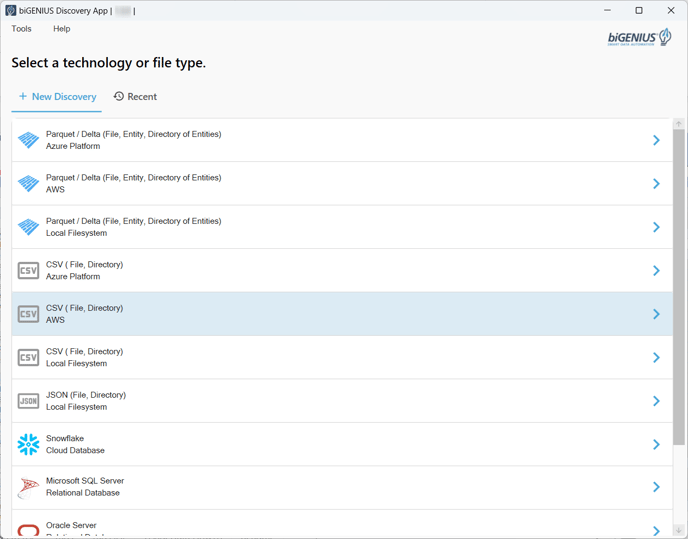The image size is (688, 539).
Task: Click the clock icon beside Recent
Action: point(118,96)
